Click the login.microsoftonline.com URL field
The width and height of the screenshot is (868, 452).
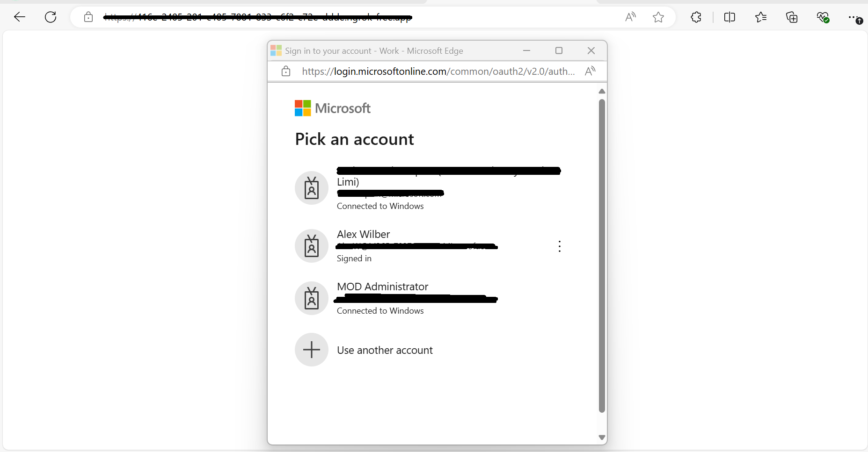click(x=438, y=71)
